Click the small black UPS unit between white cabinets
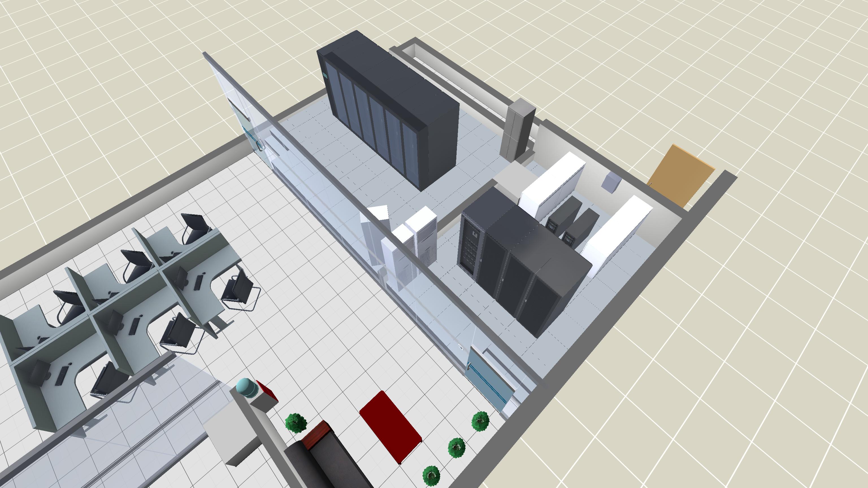 [x=563, y=214]
